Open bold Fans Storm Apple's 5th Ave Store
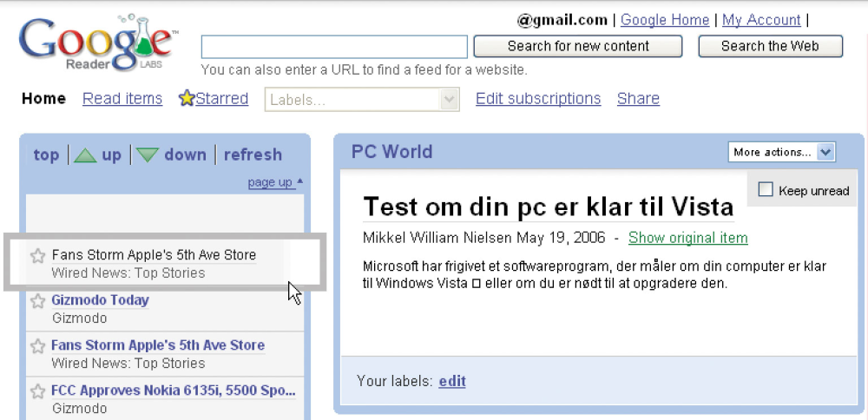The height and width of the screenshot is (420, 868). (158, 345)
